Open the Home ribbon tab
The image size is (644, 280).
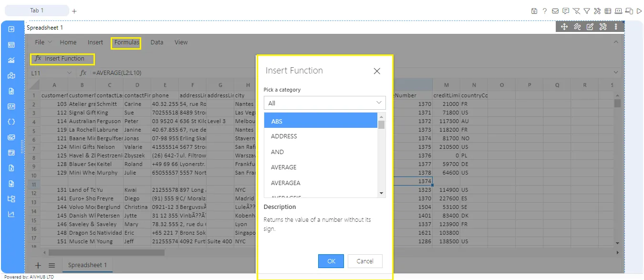[x=68, y=42]
